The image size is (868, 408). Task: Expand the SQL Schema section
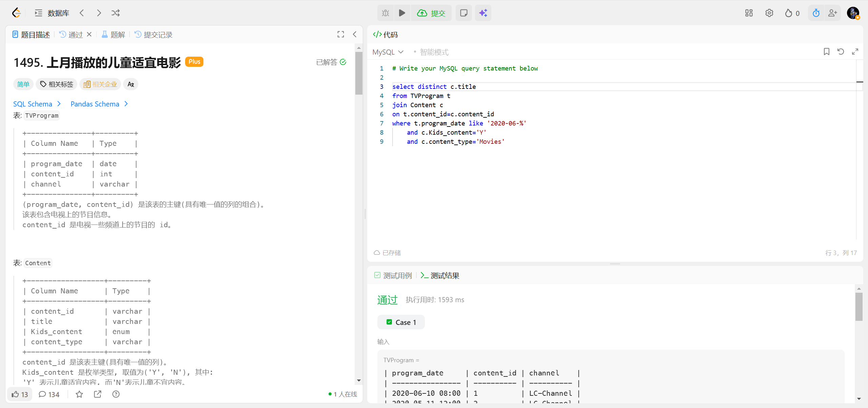(37, 104)
